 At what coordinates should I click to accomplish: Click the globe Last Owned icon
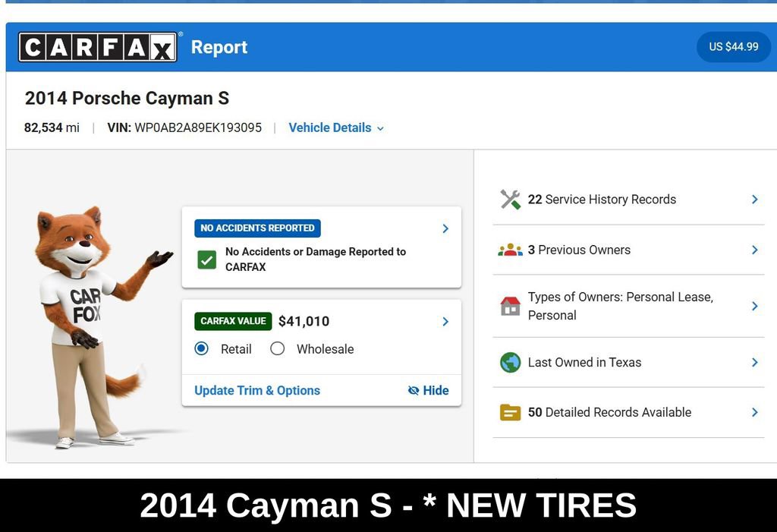click(510, 363)
